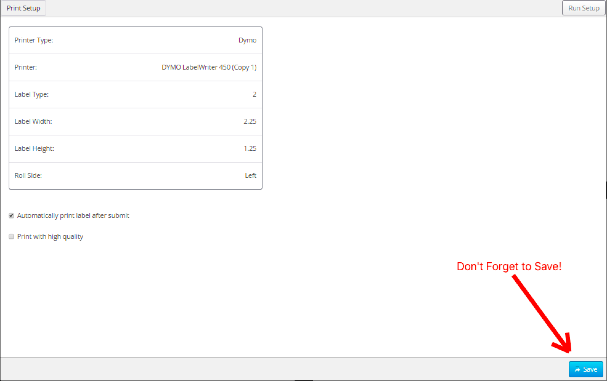Screen dimensions: 607x381
Task: Click the Roll Side: label
Action: [28, 176]
